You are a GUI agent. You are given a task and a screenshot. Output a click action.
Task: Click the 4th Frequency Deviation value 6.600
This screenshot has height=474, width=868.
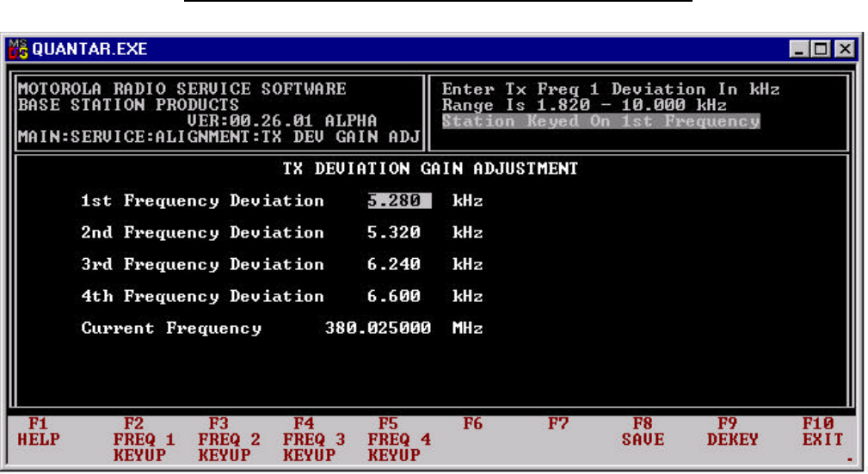coord(394,296)
